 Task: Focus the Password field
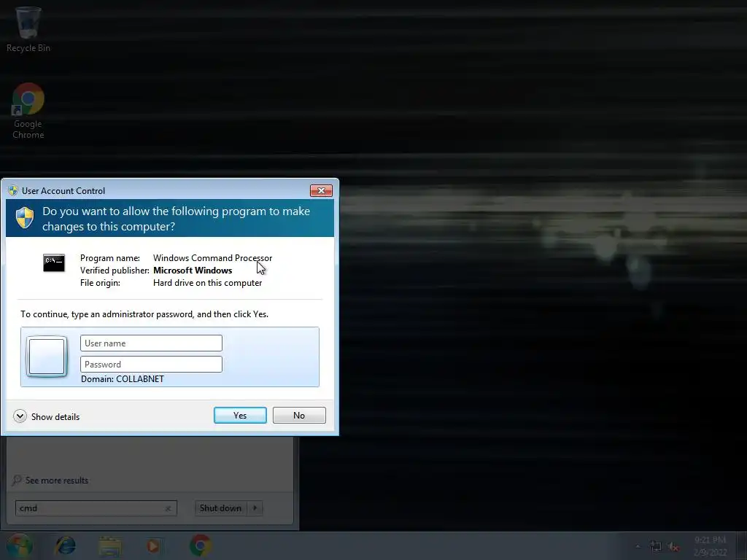(x=151, y=365)
